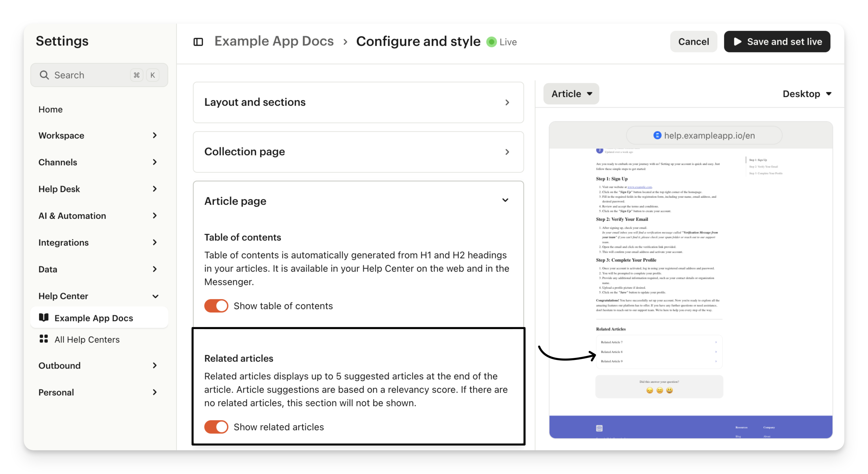Open the Article preview type dropdown
This screenshot has width=868, height=474.
coord(571,94)
